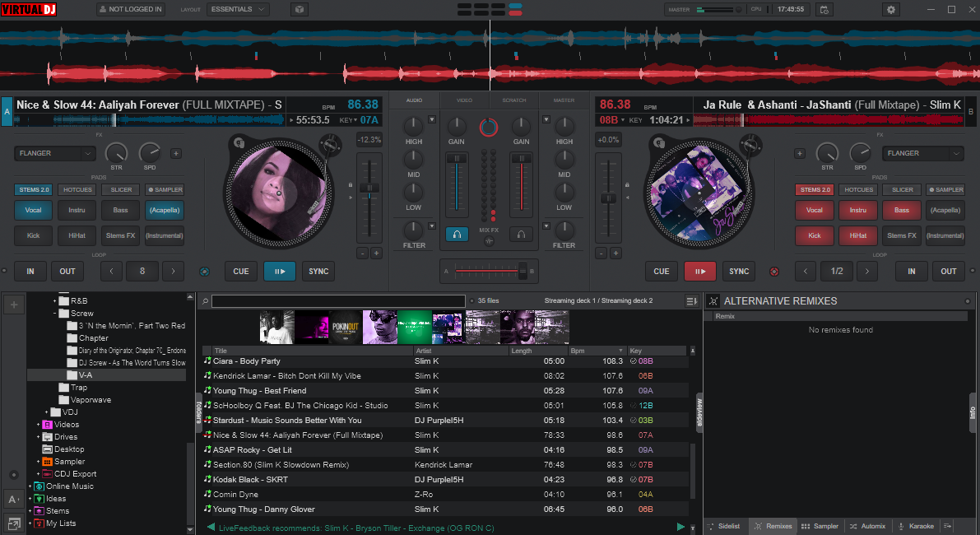Open deck A FLANGER effect dropdown
Viewport: 980px width, 535px height.
(x=55, y=153)
